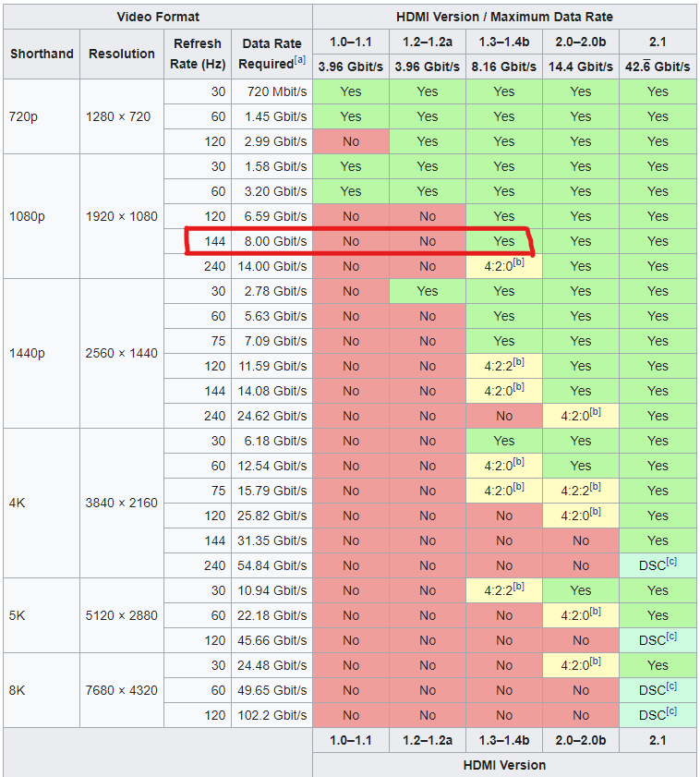Click the "24.62 Gbit/s" data rate cell
This screenshot has width=700, height=777.
[x=272, y=416]
